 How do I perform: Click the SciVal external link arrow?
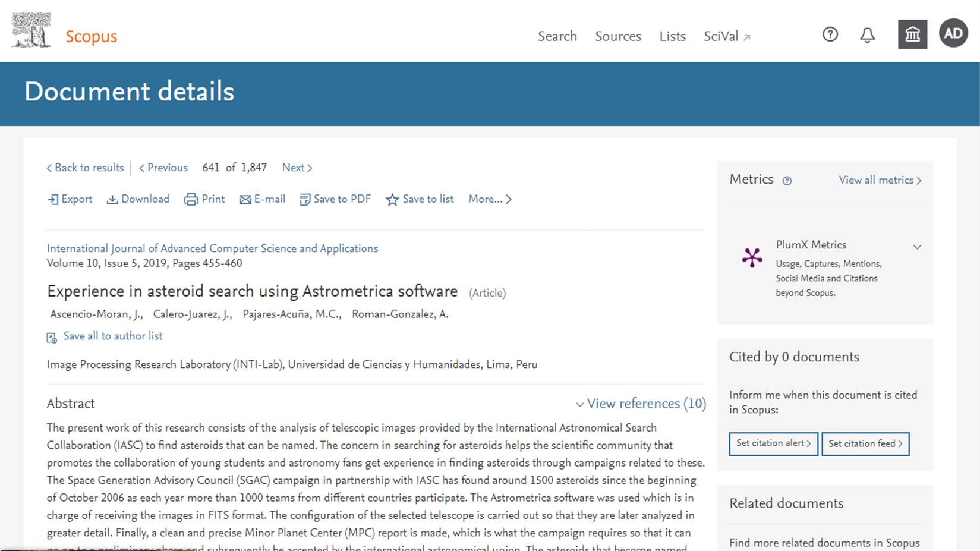pyautogui.click(x=747, y=37)
